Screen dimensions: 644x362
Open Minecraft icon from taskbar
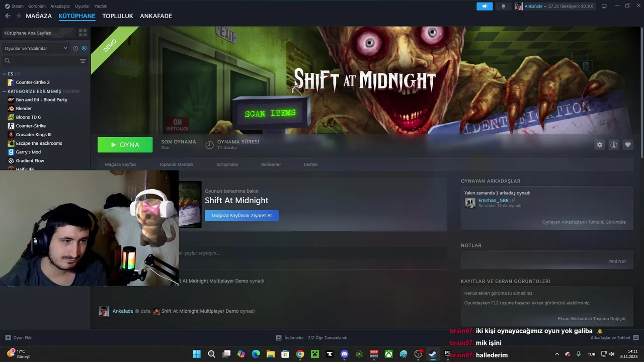314,354
